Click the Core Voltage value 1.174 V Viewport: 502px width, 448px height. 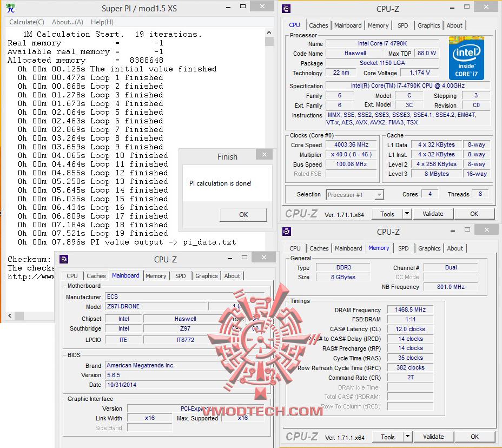tap(419, 73)
